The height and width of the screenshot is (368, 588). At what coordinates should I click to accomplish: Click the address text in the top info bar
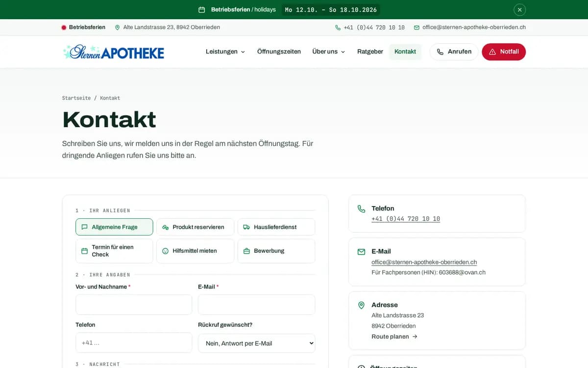pos(171,27)
